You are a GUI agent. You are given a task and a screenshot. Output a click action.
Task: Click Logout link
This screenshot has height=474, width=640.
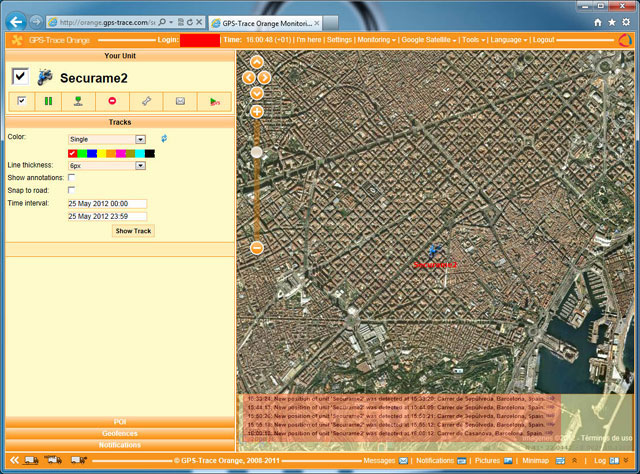pyautogui.click(x=544, y=40)
